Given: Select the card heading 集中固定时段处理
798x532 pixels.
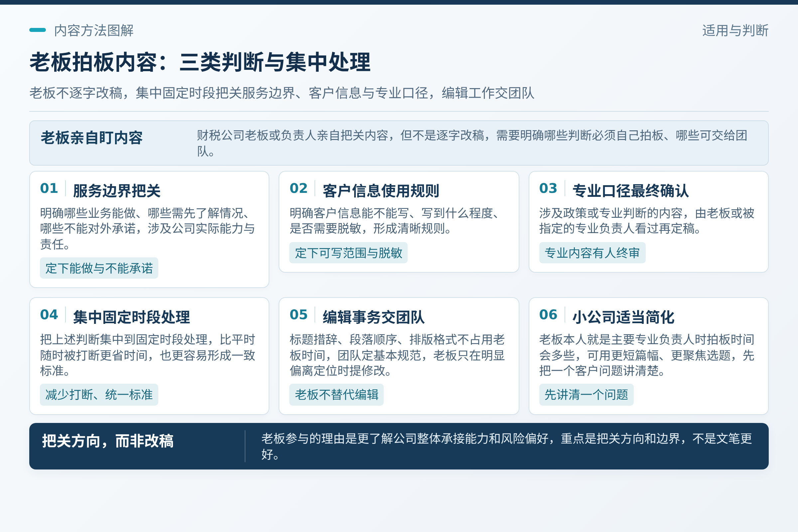Looking at the screenshot, I should pyautogui.click(x=132, y=317).
